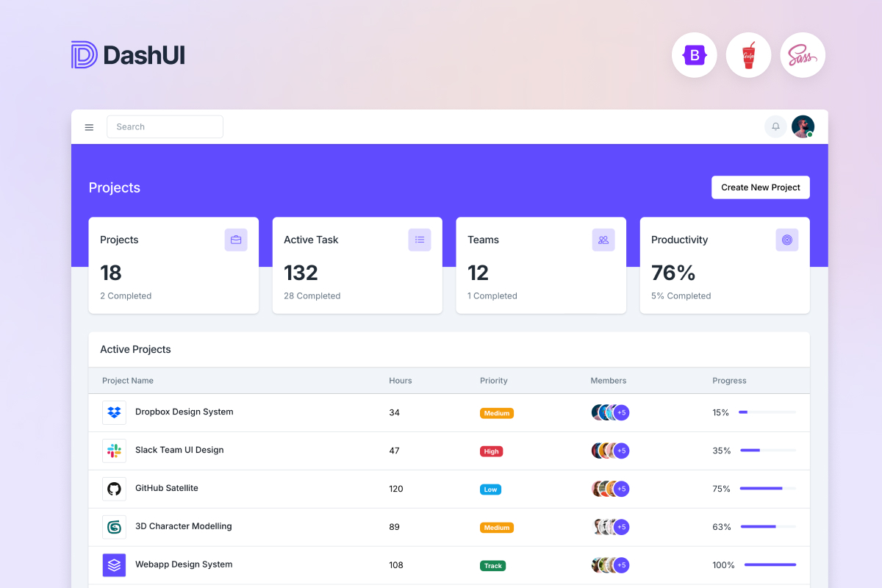Open the Bootstrap icon at the top right
This screenshot has height=588, width=882.
point(694,55)
